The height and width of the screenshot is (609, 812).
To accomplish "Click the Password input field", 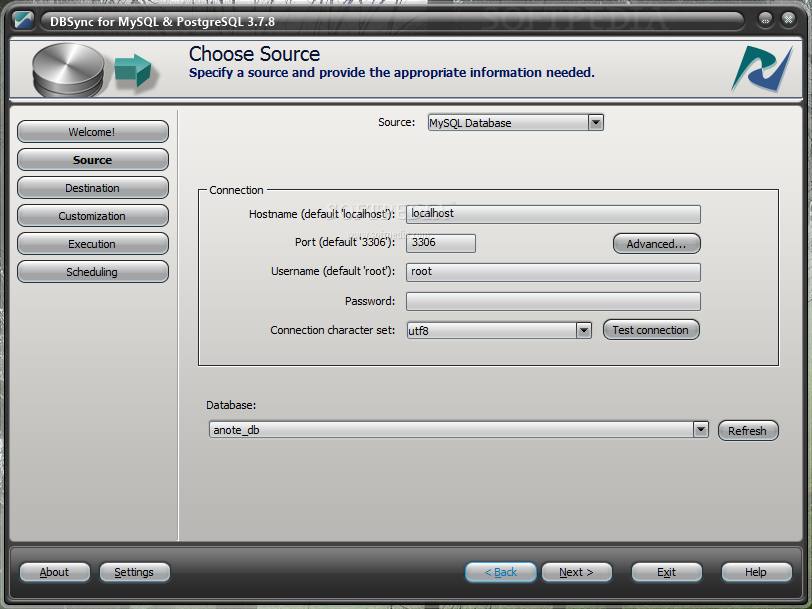I will 553,301.
